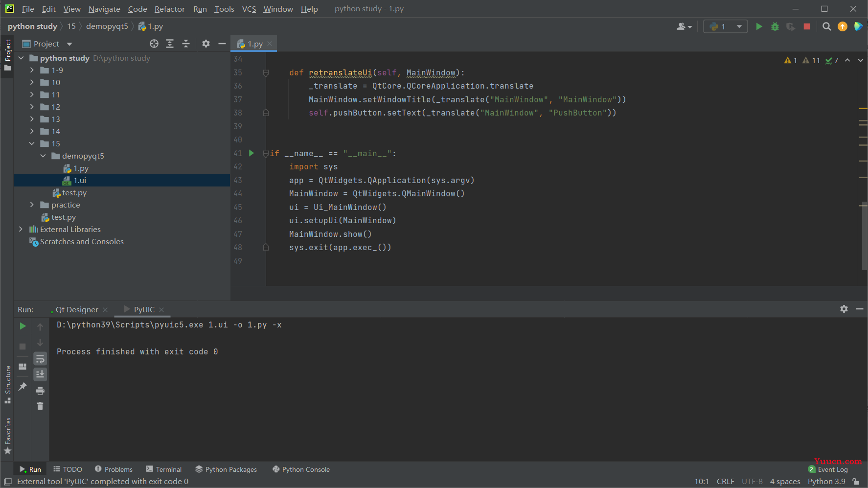The height and width of the screenshot is (488, 868).
Task: Run the current configuration with green play icon
Action: (759, 26)
